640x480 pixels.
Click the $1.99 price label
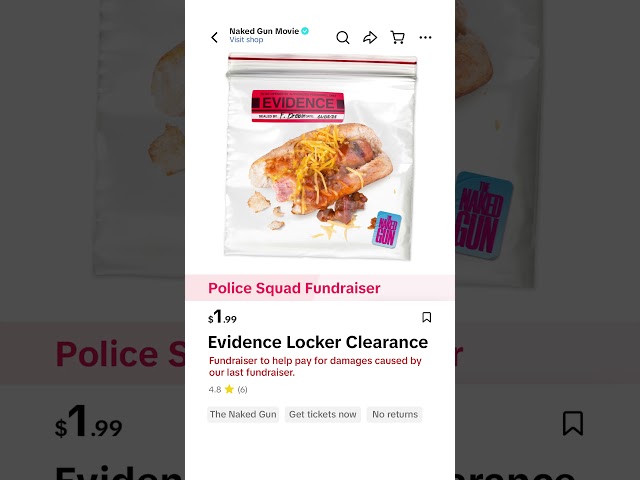point(222,317)
